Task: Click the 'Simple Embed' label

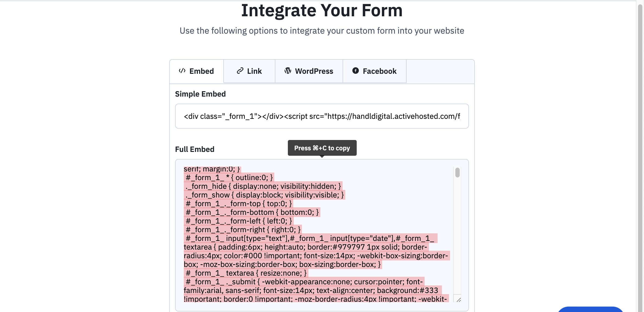Action: click(x=200, y=94)
